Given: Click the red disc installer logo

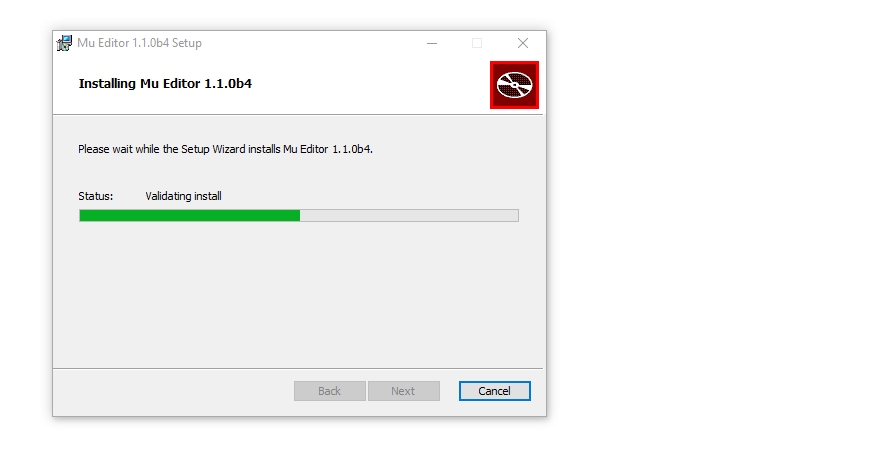Looking at the screenshot, I should coord(514,85).
